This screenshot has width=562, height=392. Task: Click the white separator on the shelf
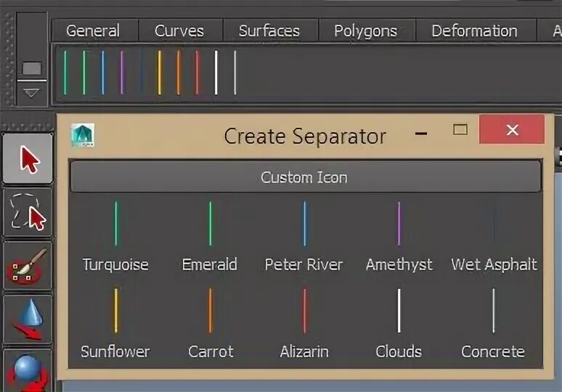click(216, 73)
